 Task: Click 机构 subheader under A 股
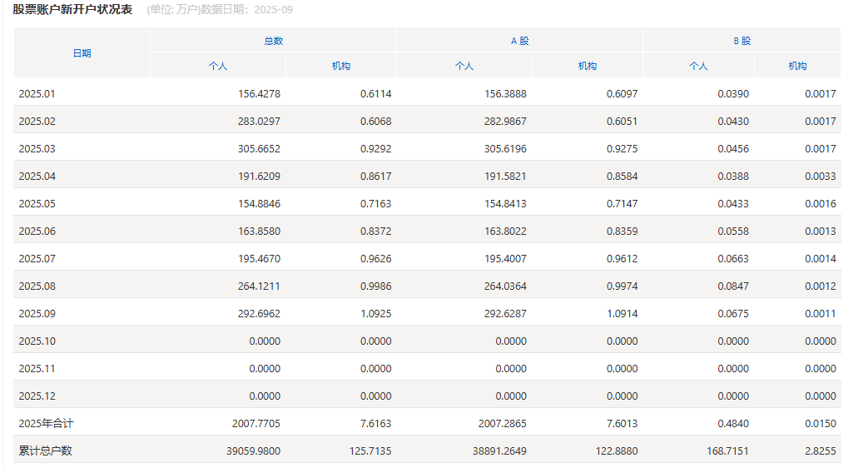[588, 66]
